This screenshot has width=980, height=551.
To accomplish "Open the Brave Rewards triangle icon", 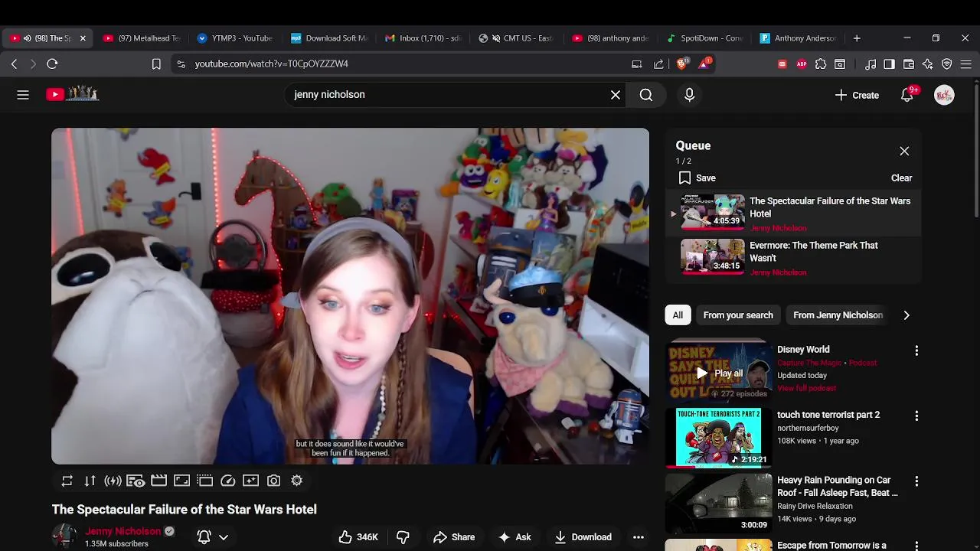I will [704, 64].
